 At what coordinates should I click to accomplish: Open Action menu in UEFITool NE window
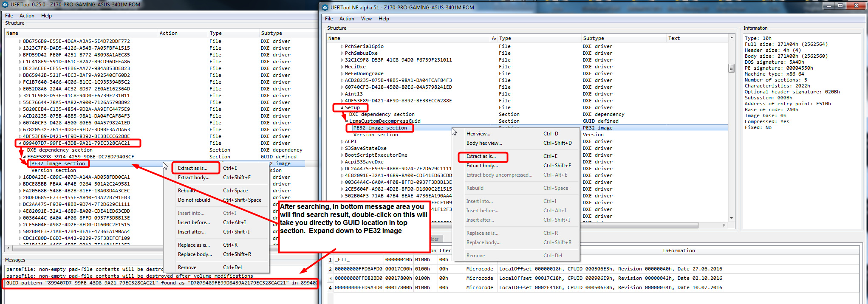pyautogui.click(x=347, y=19)
